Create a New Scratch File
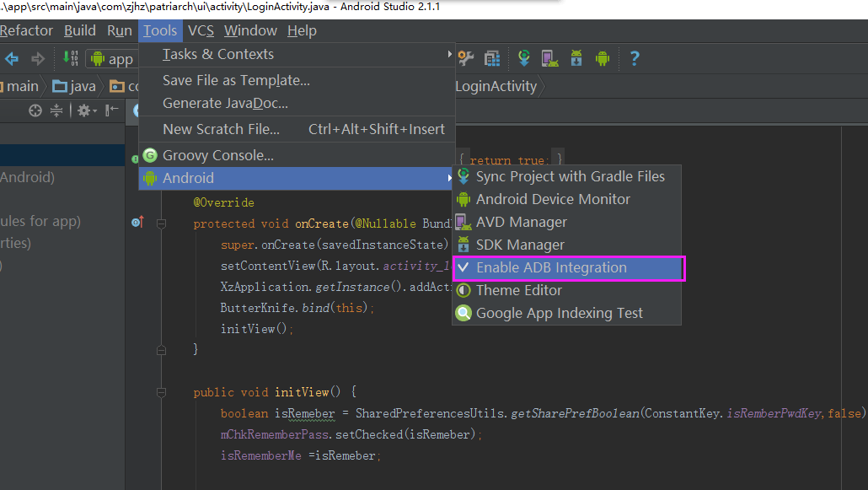This screenshot has width=868, height=490. [297, 129]
